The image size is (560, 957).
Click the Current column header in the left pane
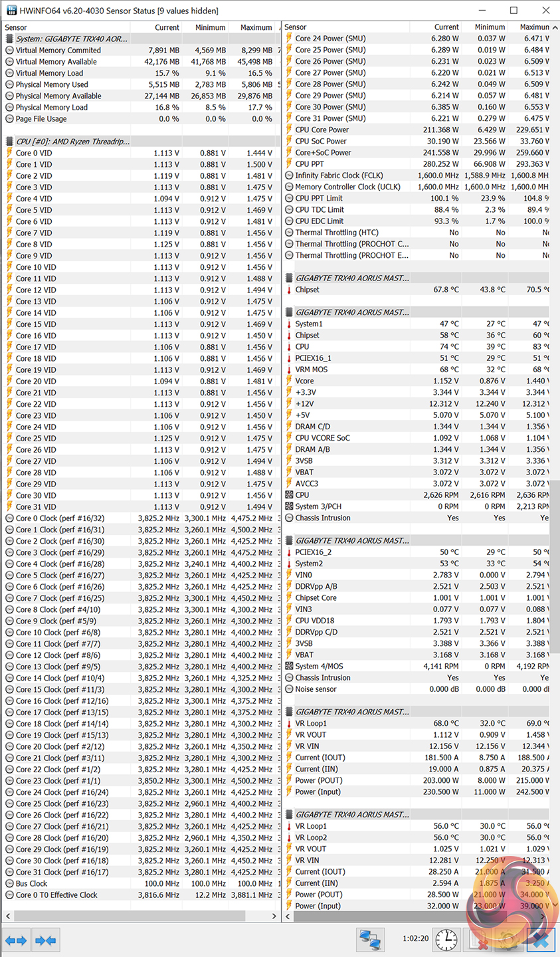coord(155,27)
